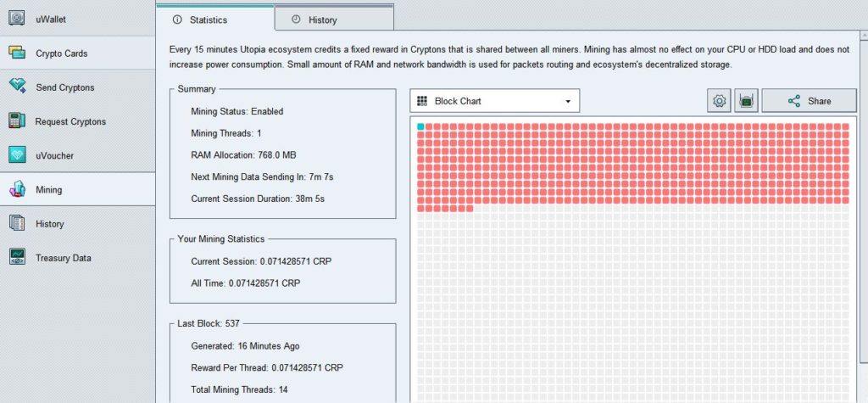The image size is (868, 403).
Task: Open the uVoucher section
Action: [x=77, y=155]
